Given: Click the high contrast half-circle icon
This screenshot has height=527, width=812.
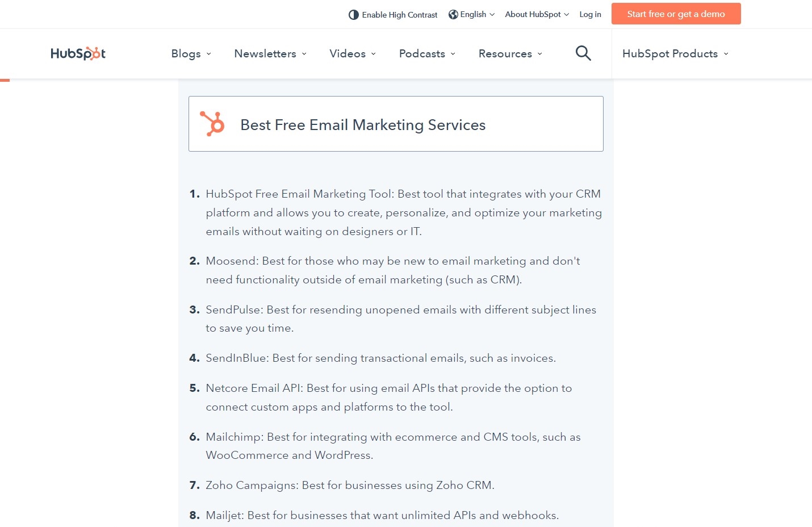Looking at the screenshot, I should pyautogui.click(x=354, y=14).
